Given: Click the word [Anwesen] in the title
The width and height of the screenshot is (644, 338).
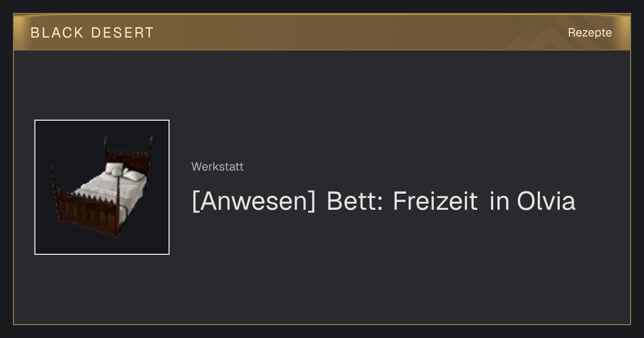Looking at the screenshot, I should coord(254,202).
